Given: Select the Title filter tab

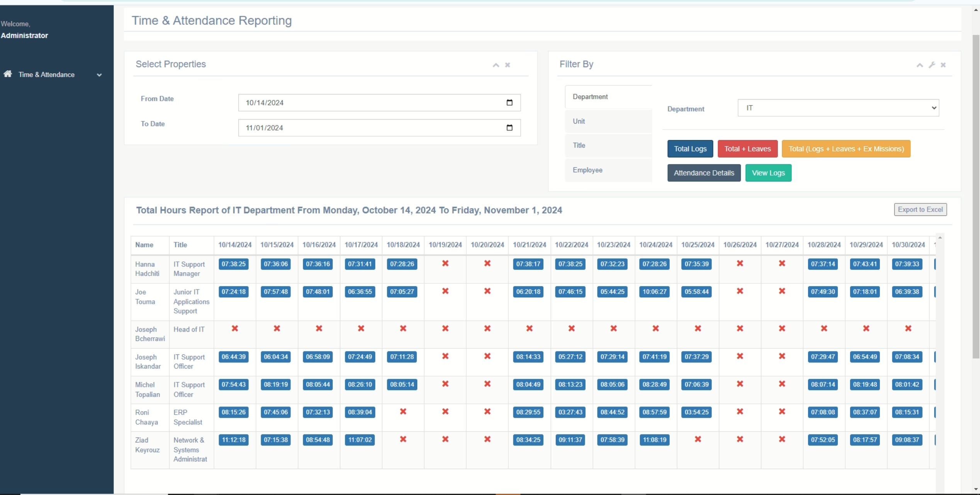Looking at the screenshot, I should tap(608, 146).
